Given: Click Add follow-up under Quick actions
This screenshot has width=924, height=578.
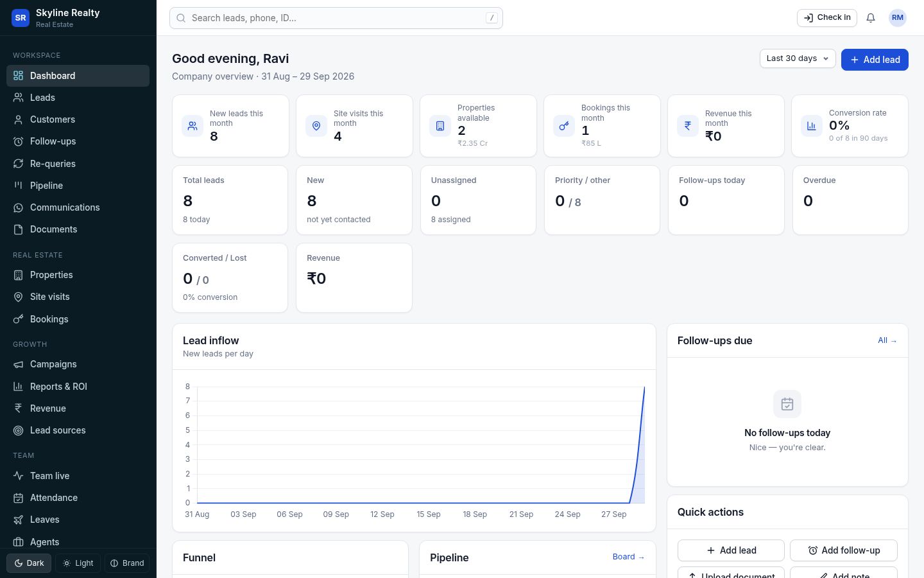Looking at the screenshot, I should tap(844, 550).
